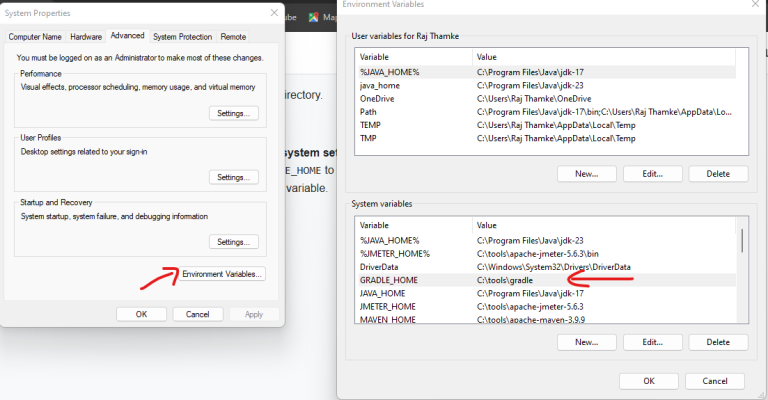The height and width of the screenshot is (400, 768).
Task: Open Startup and Recovery Settings
Action: (x=234, y=242)
